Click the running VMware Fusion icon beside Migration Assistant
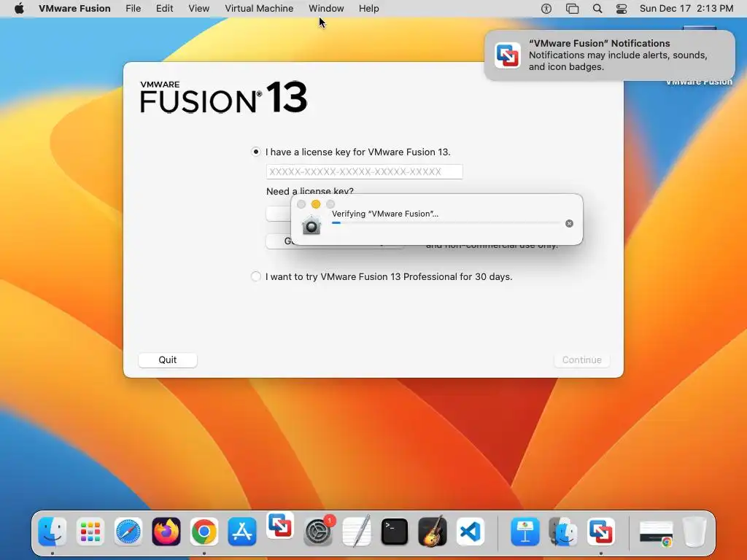Viewport: 747px width, 560px height. coord(601,532)
